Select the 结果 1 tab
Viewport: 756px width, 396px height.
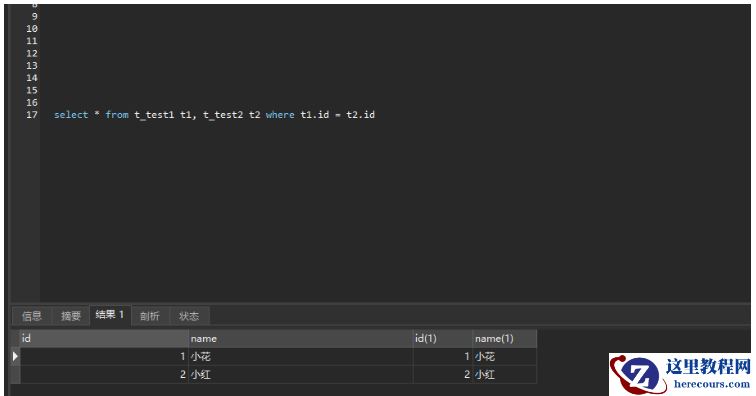(110, 315)
